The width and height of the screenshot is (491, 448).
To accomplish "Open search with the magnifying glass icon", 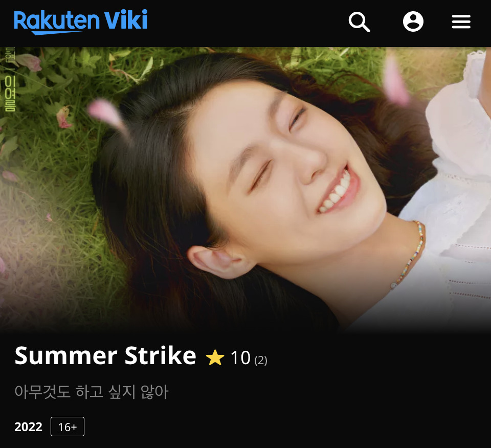I will point(359,22).
